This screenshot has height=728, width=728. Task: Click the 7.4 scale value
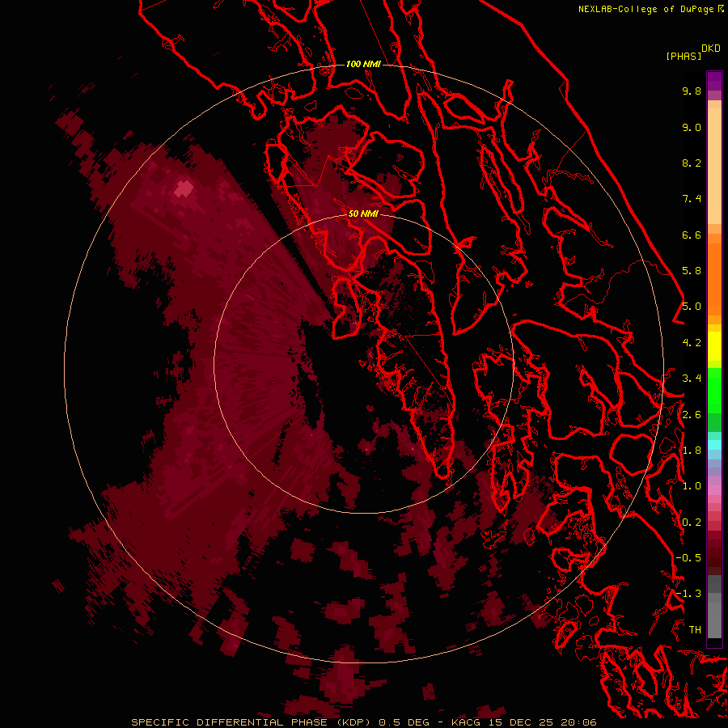pos(692,199)
